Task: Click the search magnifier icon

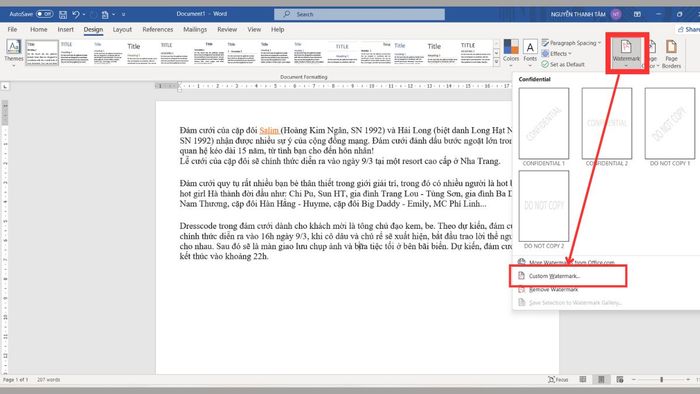Action: click(287, 14)
